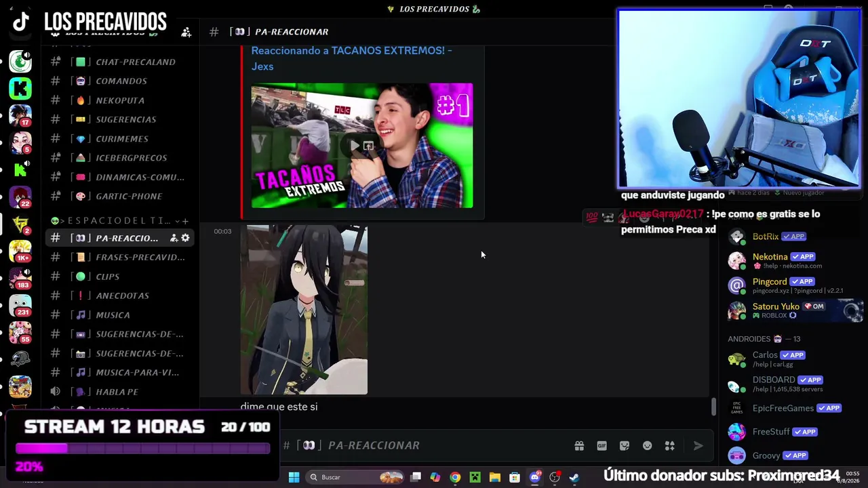
Task: Open File Explorer from taskbar
Action: pos(495,477)
